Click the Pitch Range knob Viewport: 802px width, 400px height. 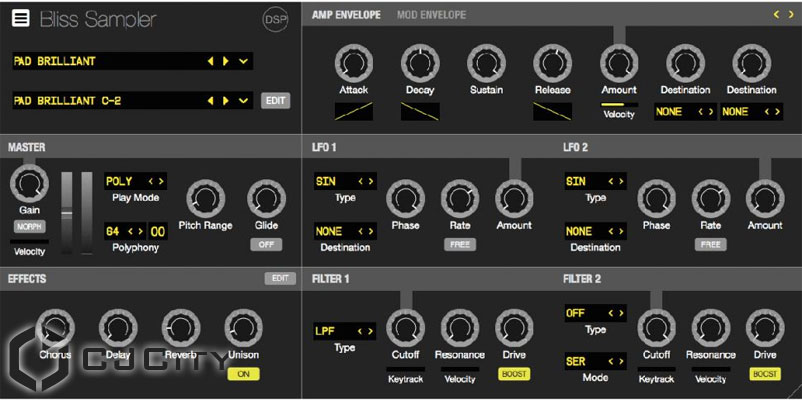(x=206, y=198)
